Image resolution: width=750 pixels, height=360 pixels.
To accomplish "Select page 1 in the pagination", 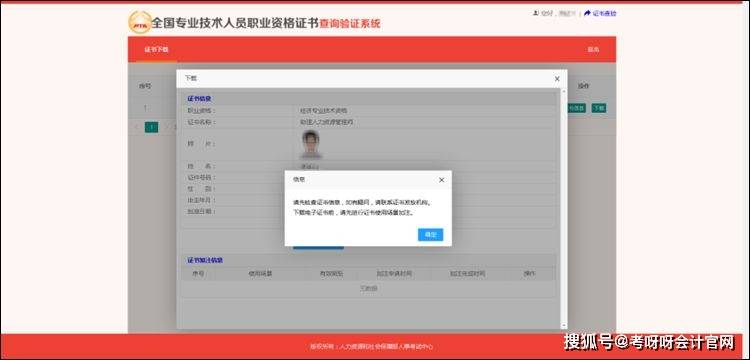I will [x=151, y=127].
